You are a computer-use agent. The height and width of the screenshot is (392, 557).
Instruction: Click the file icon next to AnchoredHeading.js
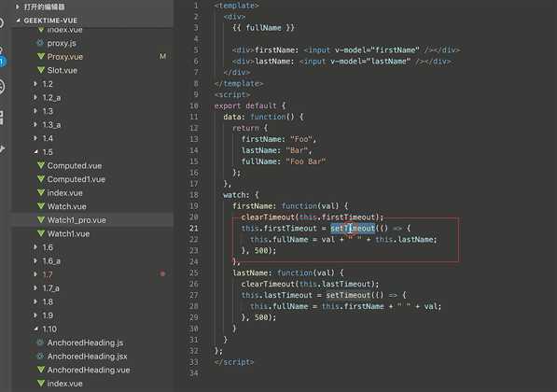(40, 343)
